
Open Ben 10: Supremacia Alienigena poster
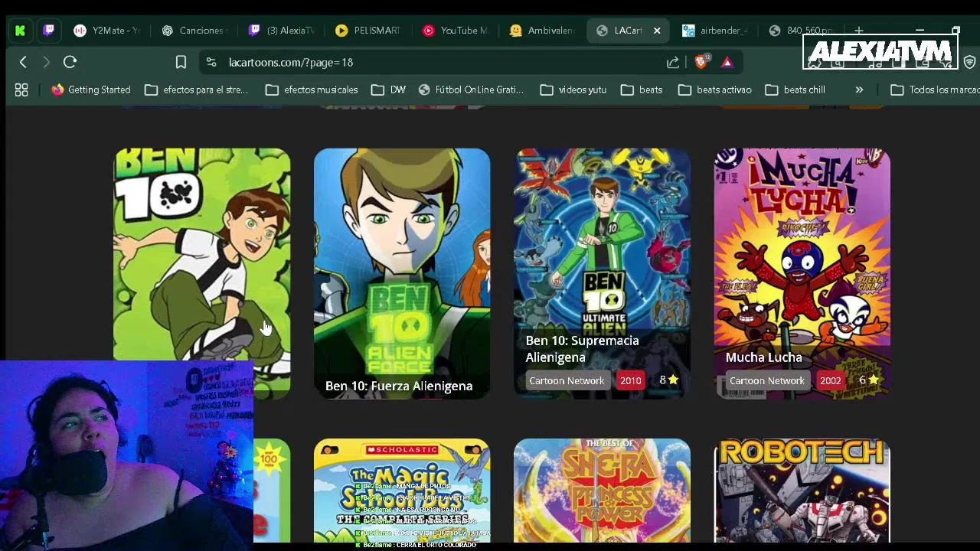click(602, 273)
